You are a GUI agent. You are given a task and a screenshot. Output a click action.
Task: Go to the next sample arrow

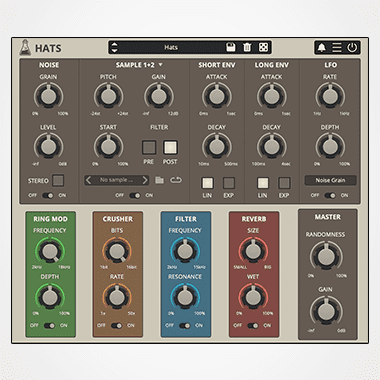coord(145,180)
